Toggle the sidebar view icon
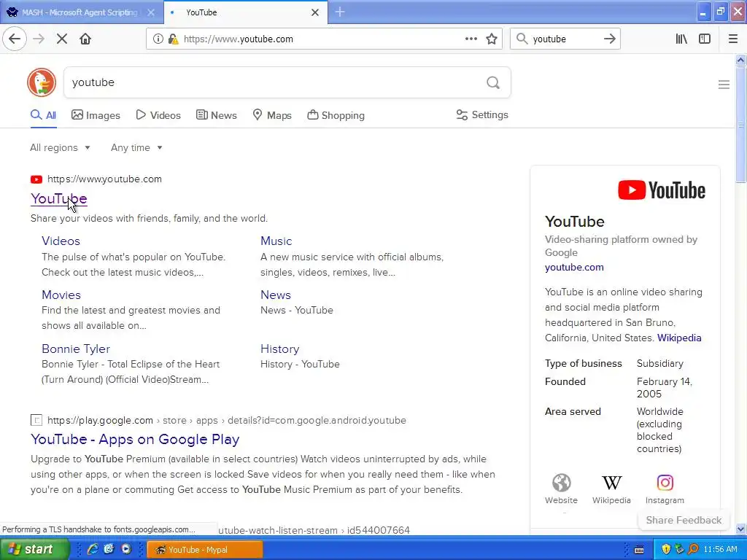This screenshot has width=747, height=560. [705, 39]
